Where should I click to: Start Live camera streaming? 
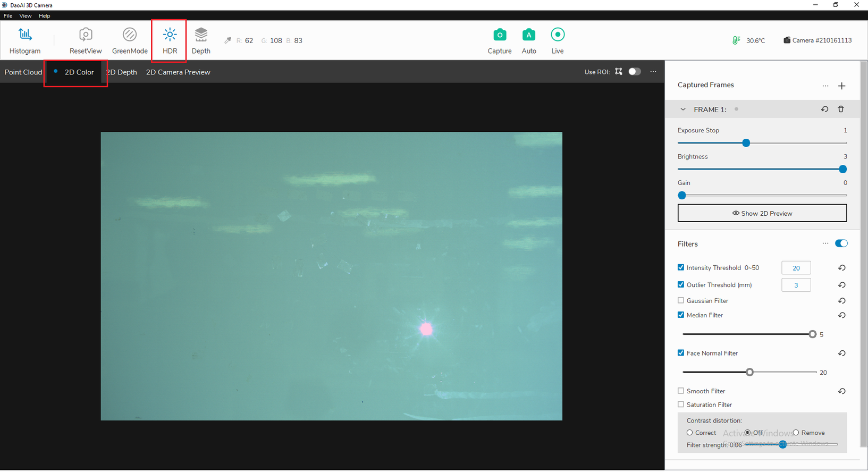click(557, 40)
